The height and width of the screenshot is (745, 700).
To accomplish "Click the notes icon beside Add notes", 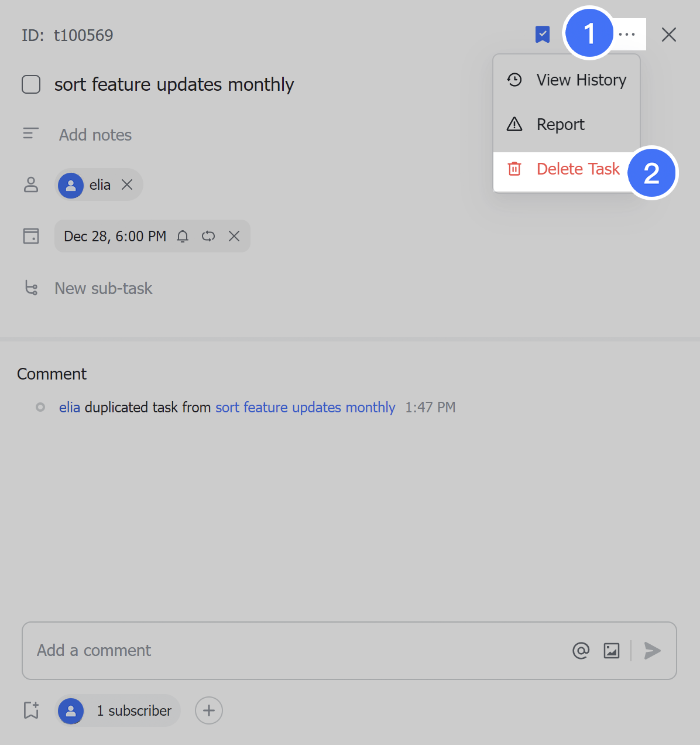I will [30, 134].
